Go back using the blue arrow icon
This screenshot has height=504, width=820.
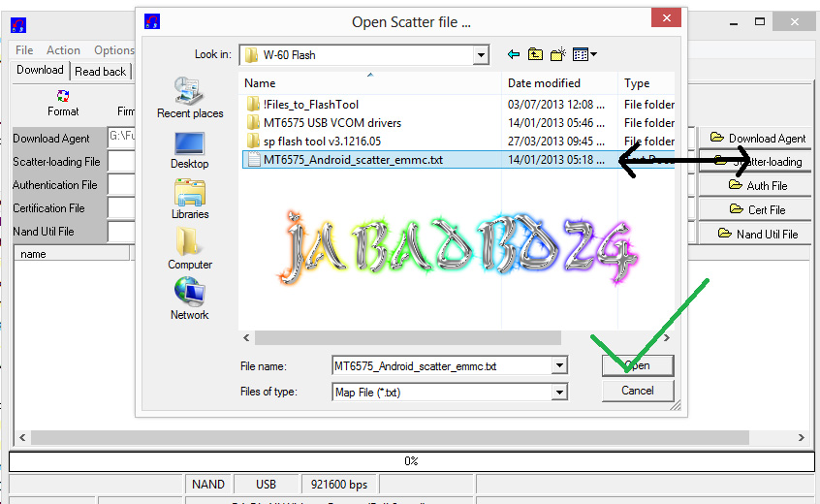pyautogui.click(x=514, y=54)
